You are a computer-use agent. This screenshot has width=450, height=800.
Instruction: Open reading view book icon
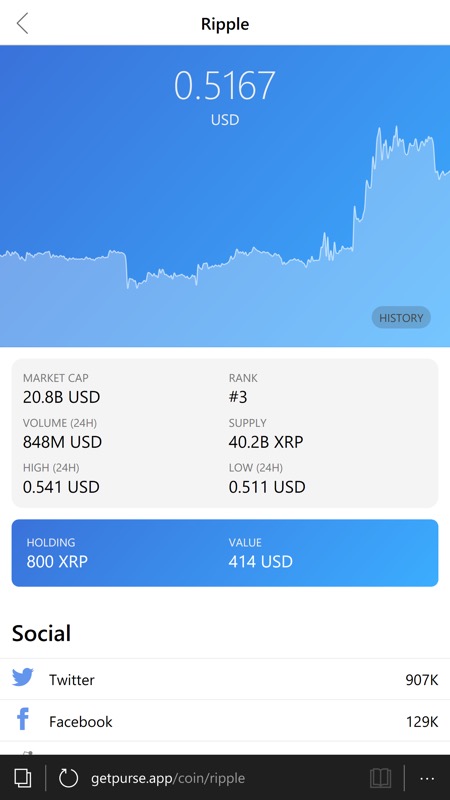pos(381,778)
